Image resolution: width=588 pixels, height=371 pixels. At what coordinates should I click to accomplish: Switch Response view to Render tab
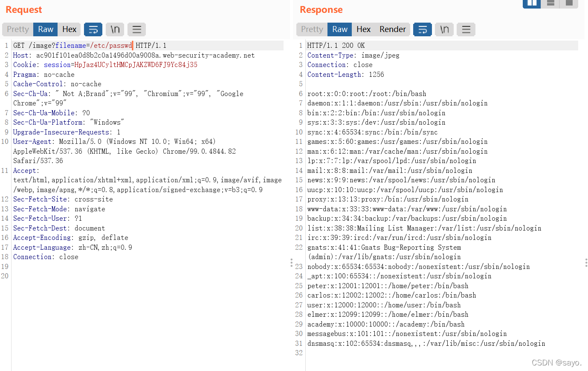coord(393,29)
